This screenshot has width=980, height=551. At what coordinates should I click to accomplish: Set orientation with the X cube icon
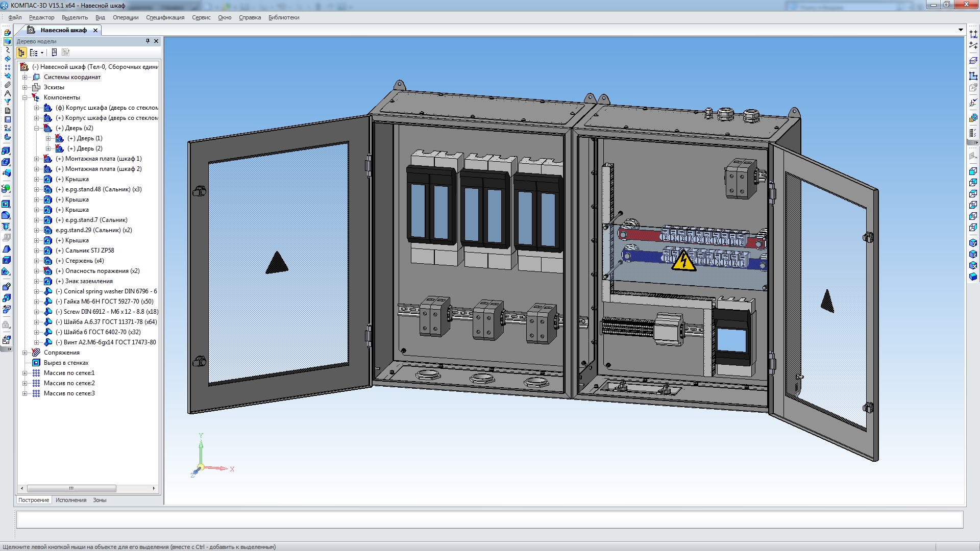[x=973, y=265]
